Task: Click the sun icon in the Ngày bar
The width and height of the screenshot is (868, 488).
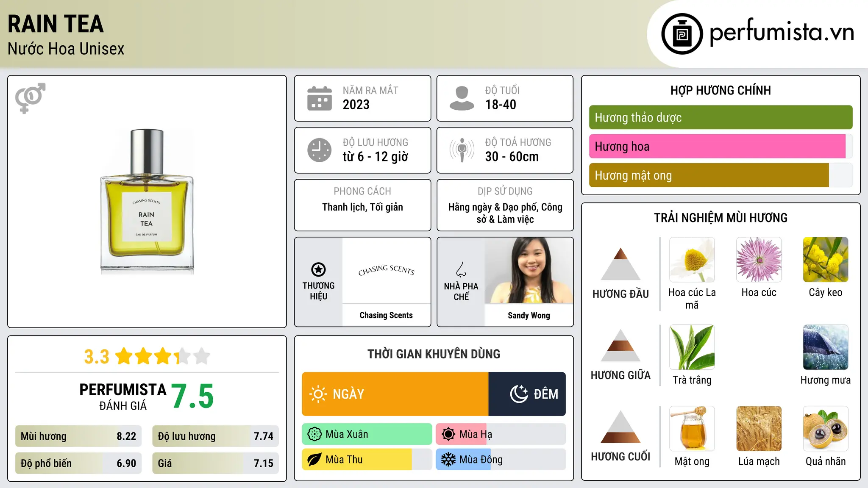Action: point(318,394)
